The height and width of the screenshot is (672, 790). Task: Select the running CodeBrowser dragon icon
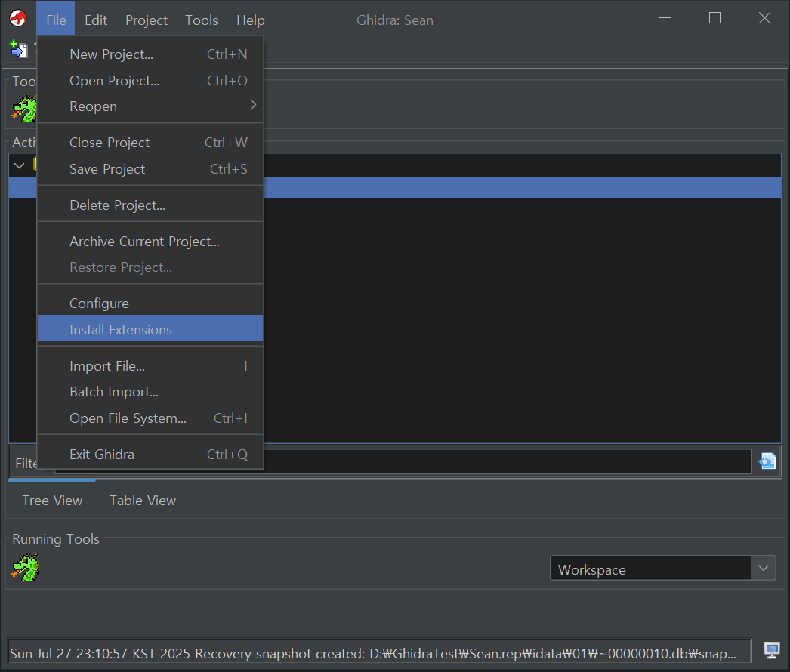click(26, 568)
